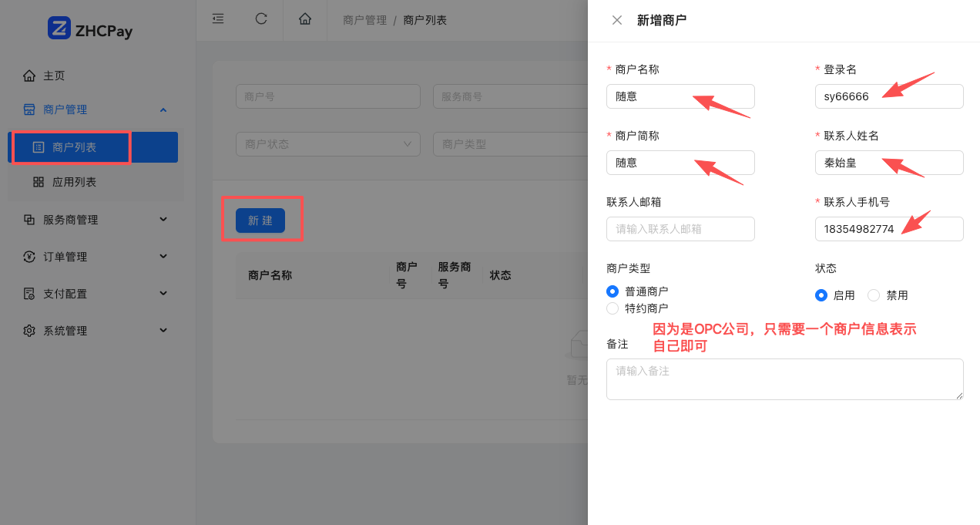The width and height of the screenshot is (980, 525).
Task: Expand the 系统管理 menu chevron
Action: 163,331
